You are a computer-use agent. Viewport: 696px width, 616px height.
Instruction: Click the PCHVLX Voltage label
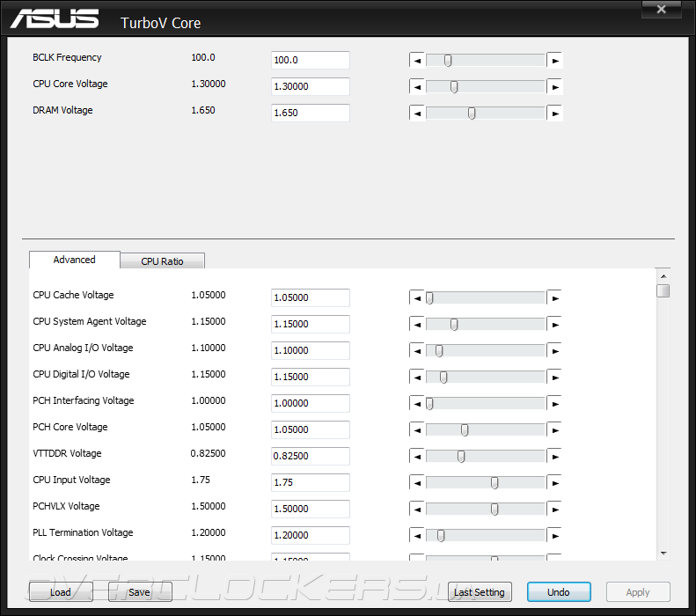coord(66,506)
